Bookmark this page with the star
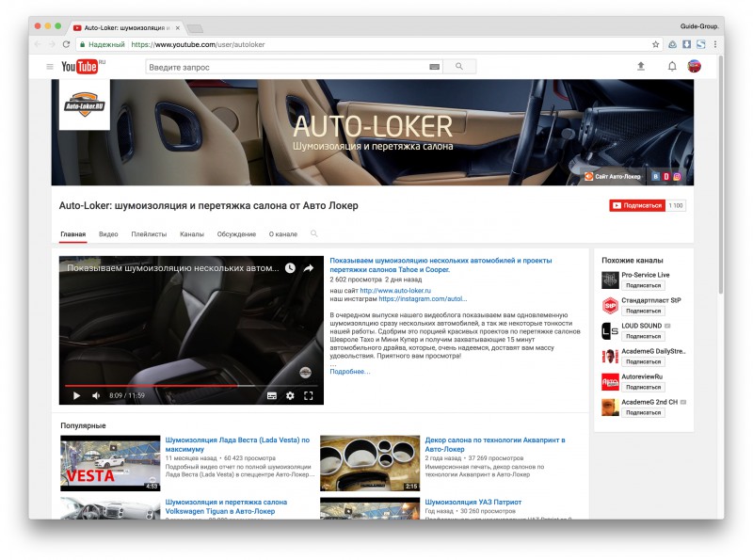Image resolution: width=753 pixels, height=560 pixels. pos(655,44)
